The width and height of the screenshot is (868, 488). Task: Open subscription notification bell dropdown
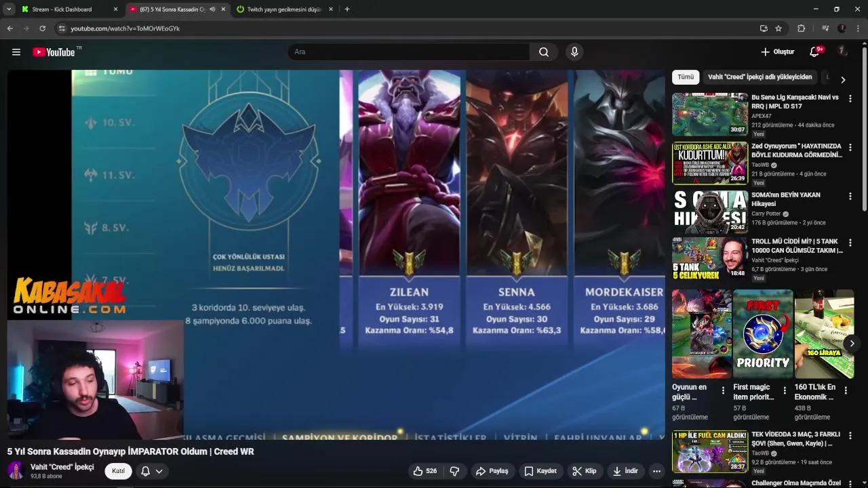(152, 471)
